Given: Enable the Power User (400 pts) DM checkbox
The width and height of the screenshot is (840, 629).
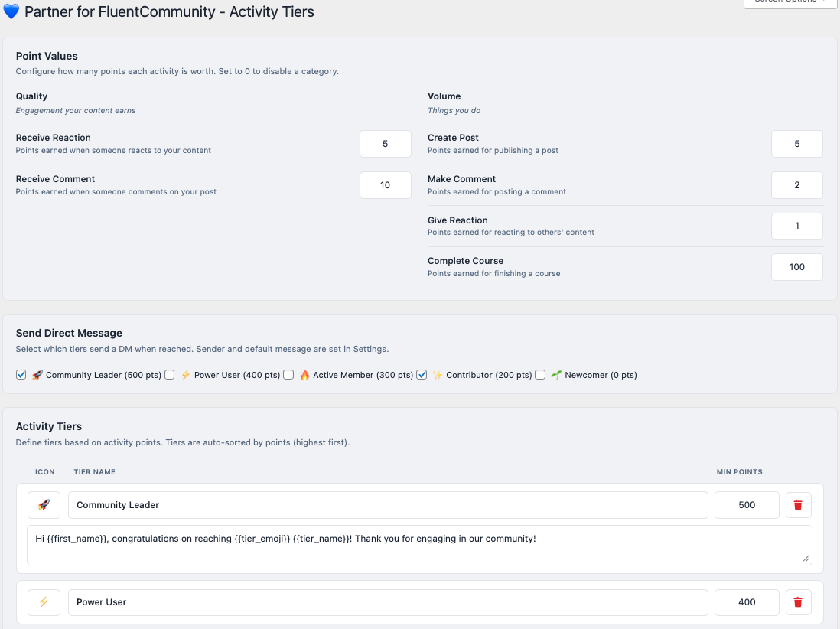Looking at the screenshot, I should pos(169,374).
